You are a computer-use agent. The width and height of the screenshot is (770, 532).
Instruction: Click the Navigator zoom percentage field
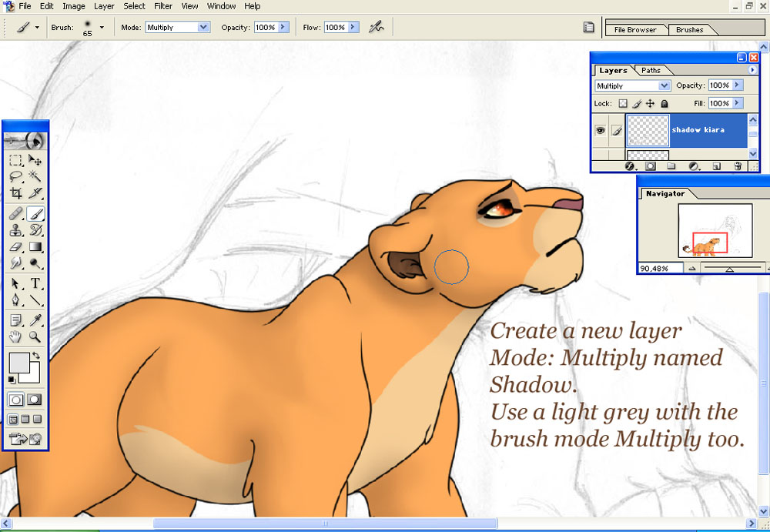coord(660,268)
